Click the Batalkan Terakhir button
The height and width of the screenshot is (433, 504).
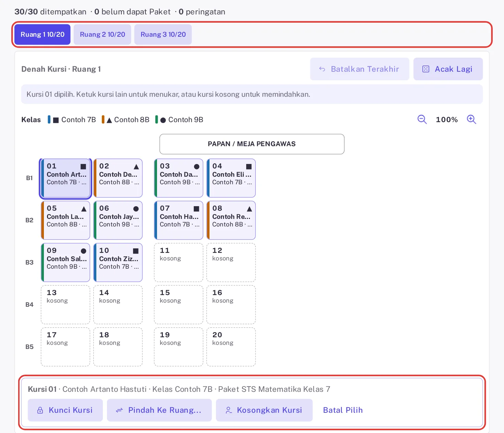[x=360, y=69]
